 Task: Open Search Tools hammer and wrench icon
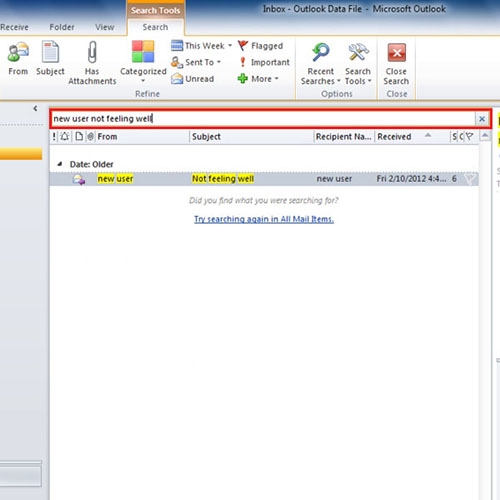pyautogui.click(x=358, y=52)
